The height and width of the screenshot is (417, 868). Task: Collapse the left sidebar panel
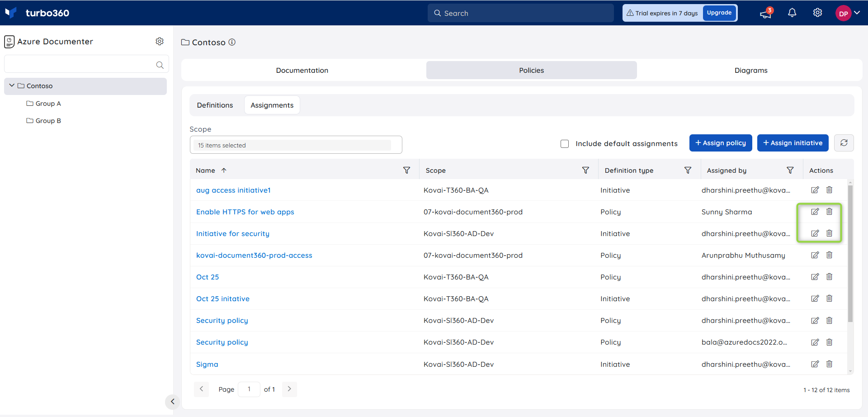click(172, 402)
